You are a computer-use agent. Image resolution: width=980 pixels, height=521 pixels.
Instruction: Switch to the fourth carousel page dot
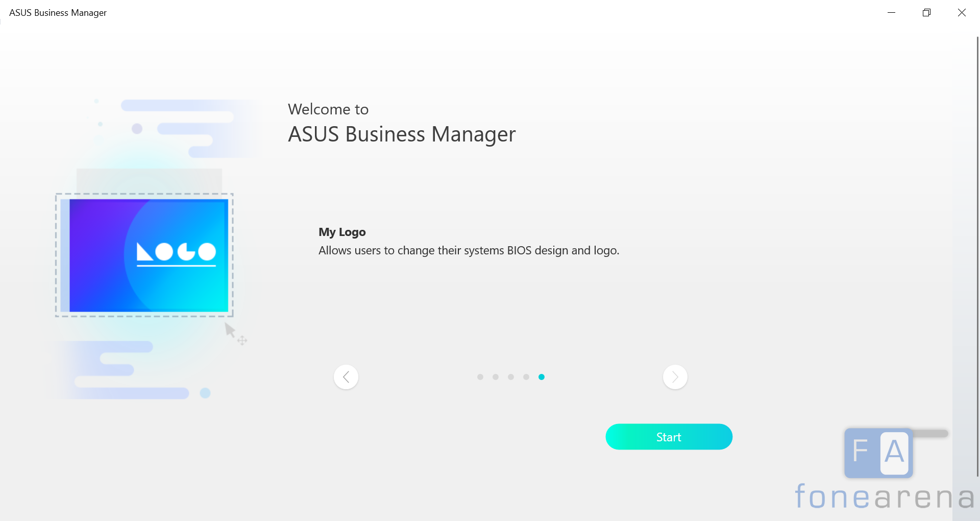526,377
